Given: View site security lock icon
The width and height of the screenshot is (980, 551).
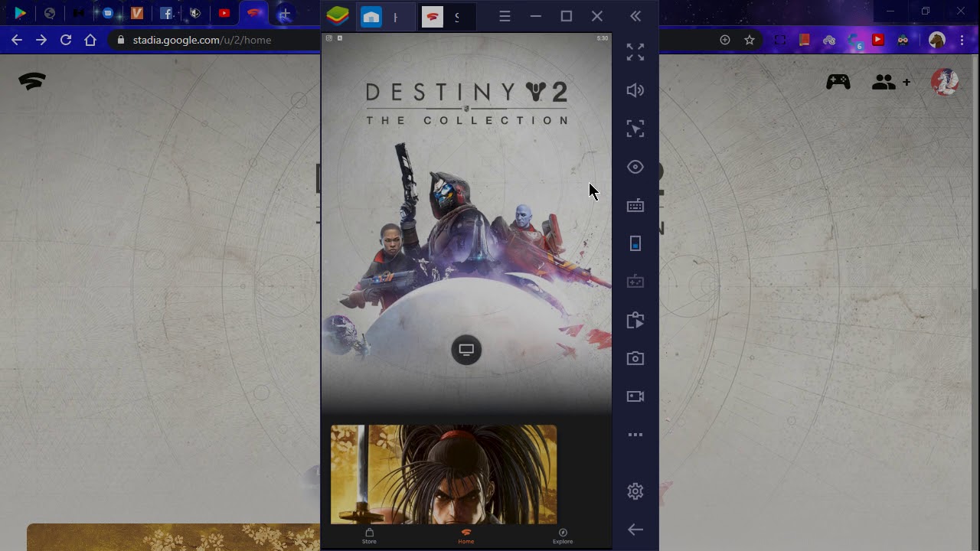Looking at the screenshot, I should pyautogui.click(x=120, y=40).
